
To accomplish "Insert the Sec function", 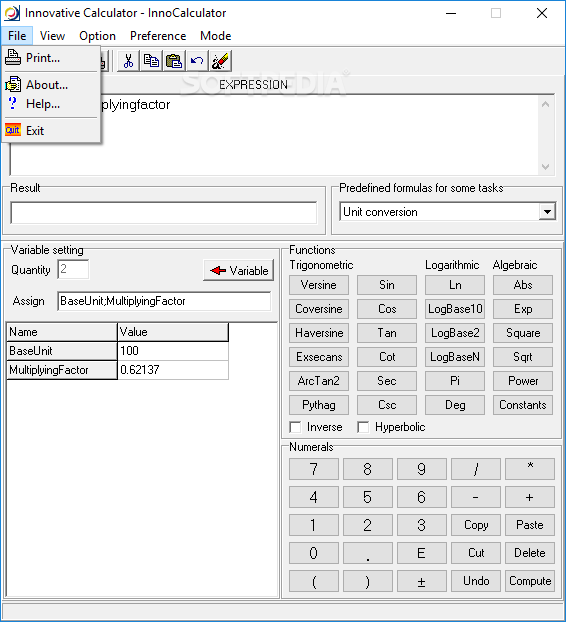I will (387, 381).
